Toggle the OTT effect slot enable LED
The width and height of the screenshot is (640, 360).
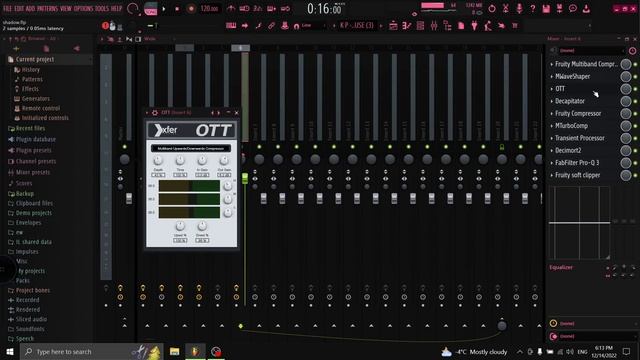[x=635, y=89]
